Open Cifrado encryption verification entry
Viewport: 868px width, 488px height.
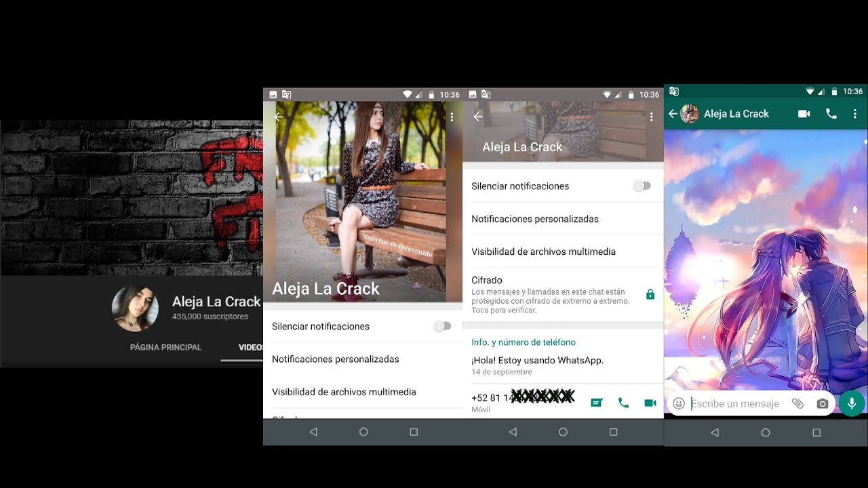pyautogui.click(x=563, y=294)
